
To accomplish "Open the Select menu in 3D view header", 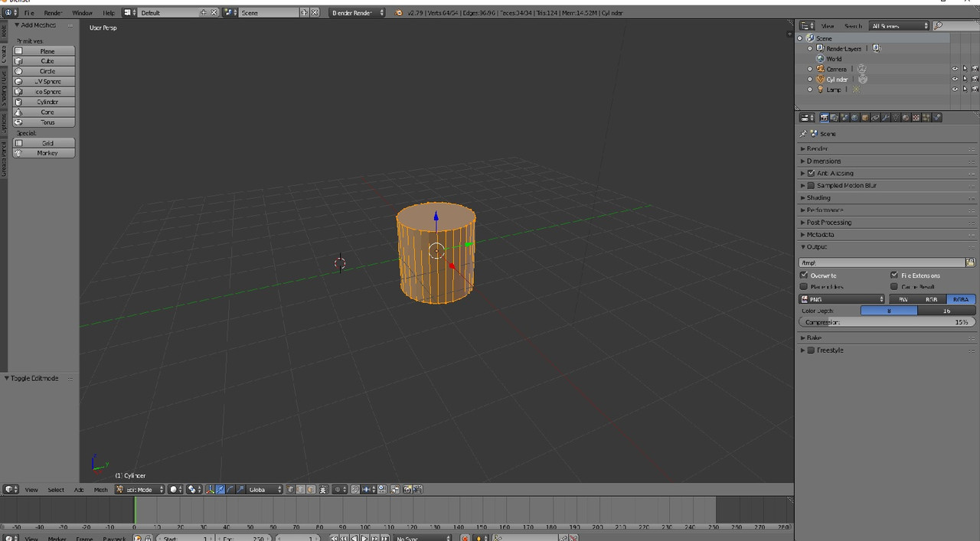I will (x=56, y=490).
